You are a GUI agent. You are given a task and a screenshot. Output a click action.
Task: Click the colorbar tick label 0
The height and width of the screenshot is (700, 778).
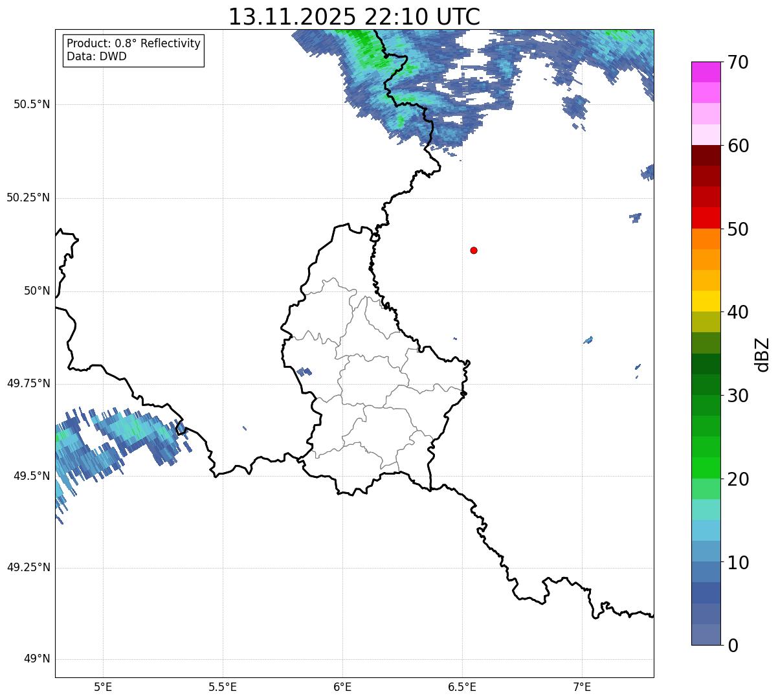coord(733,646)
